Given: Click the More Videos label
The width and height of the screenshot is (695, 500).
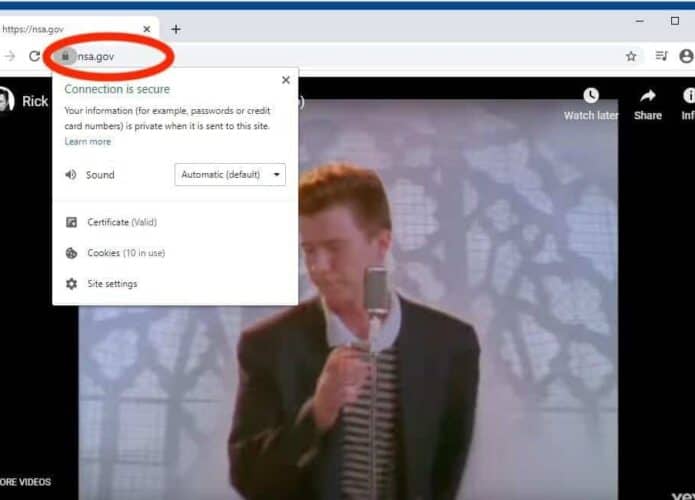Looking at the screenshot, I should (25, 482).
